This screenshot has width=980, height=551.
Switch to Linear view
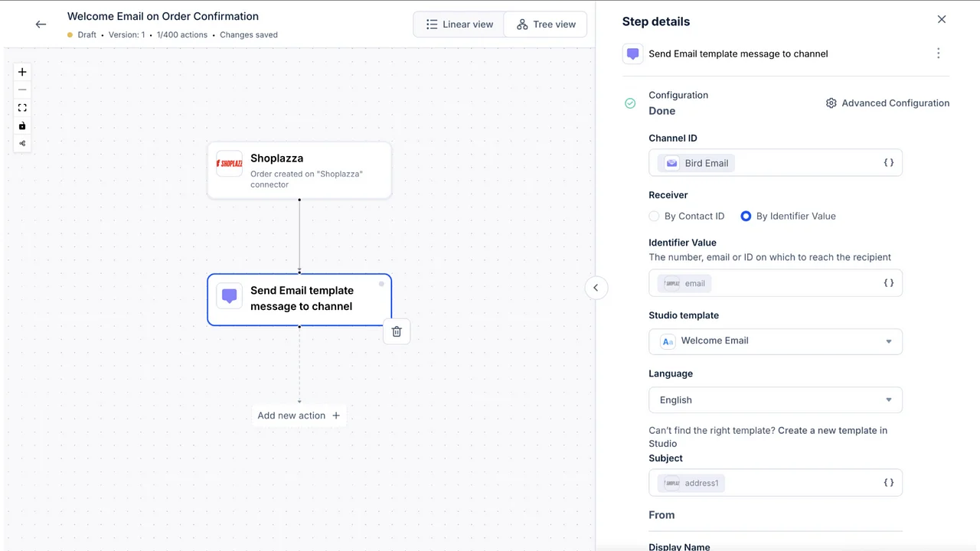click(459, 24)
